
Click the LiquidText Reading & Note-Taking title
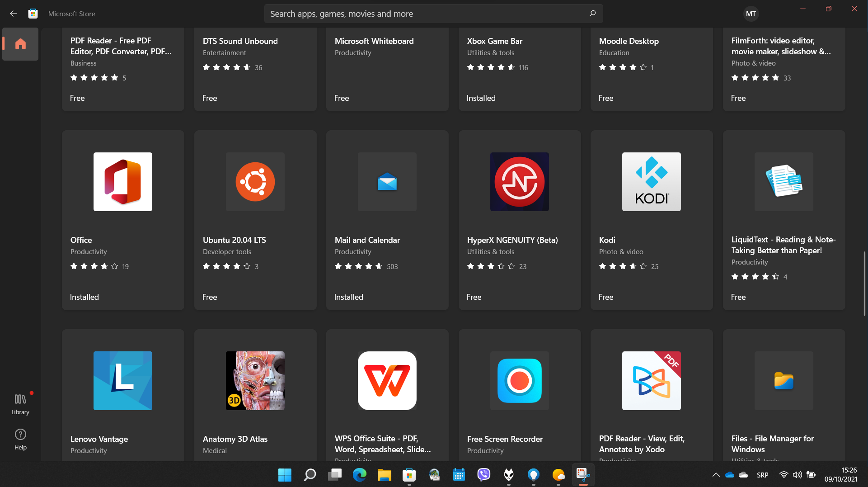[784, 245]
